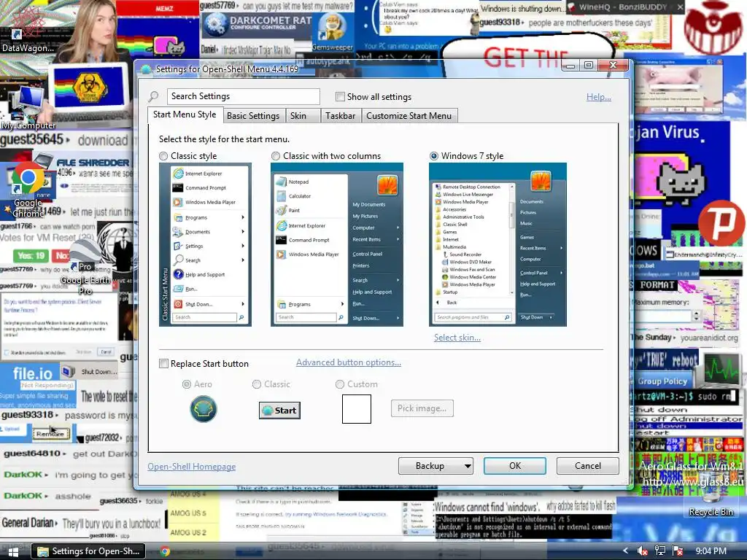Click the Windows 7 style preview image

(x=498, y=245)
